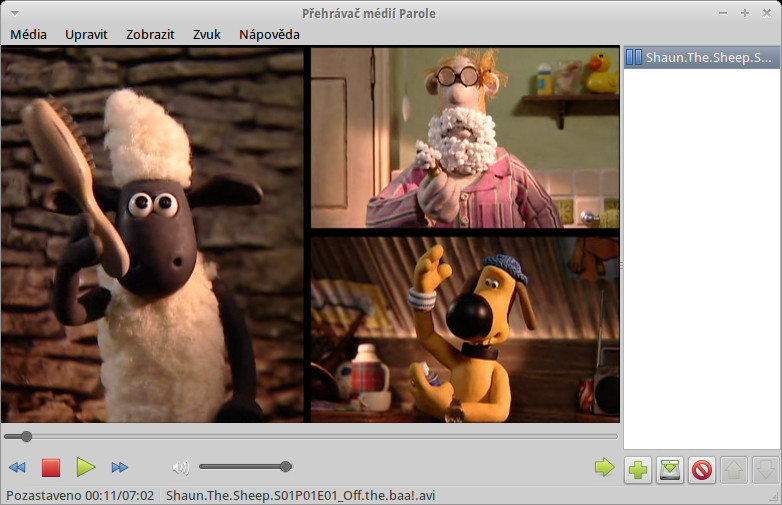
Task: Open the Zvuk menu
Action: point(207,34)
